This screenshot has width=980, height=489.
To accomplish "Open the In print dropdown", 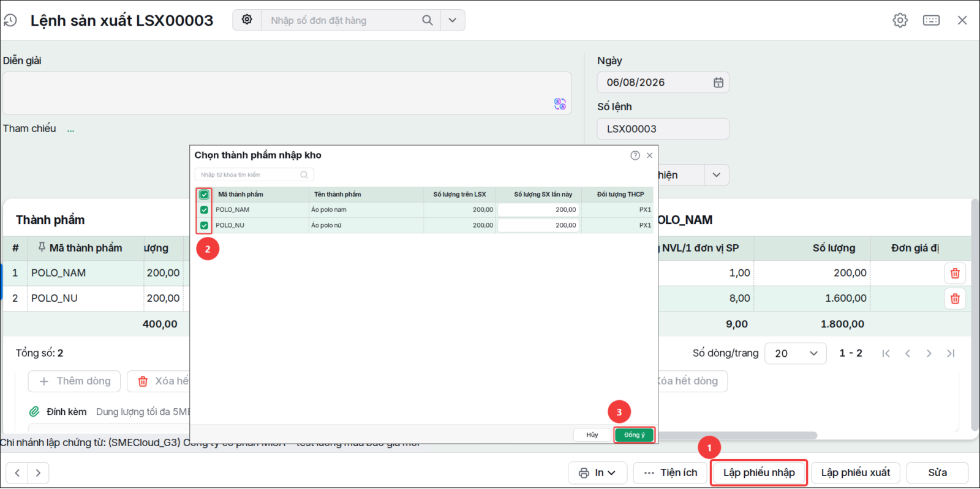I will pos(597,472).
